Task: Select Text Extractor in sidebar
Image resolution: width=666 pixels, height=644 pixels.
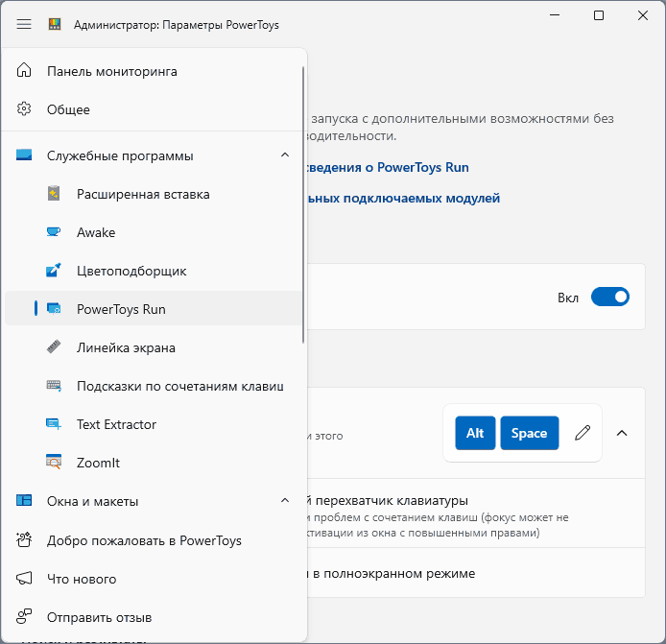Action: tap(153, 424)
